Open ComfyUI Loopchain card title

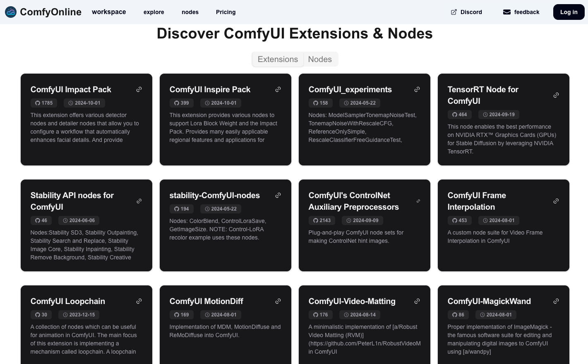point(68,301)
